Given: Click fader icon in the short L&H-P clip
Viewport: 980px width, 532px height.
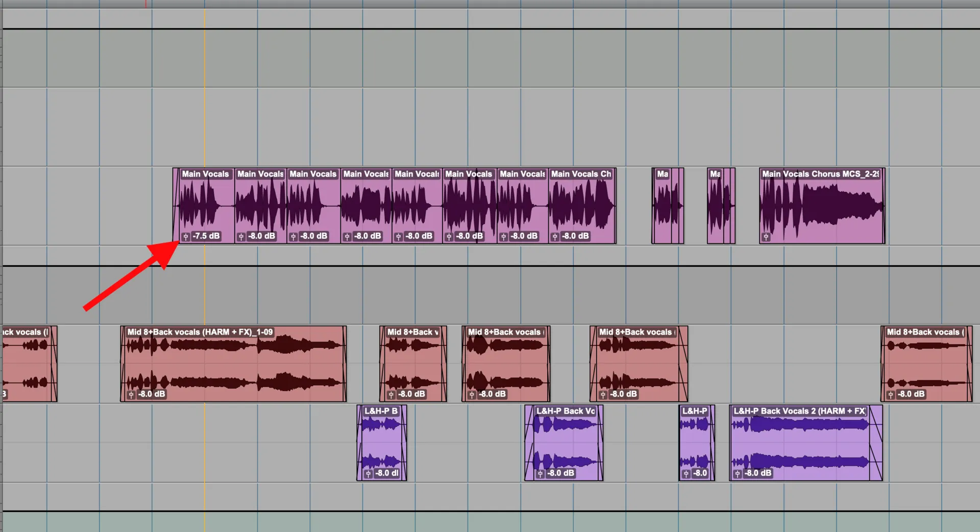Looking at the screenshot, I should (x=686, y=473).
